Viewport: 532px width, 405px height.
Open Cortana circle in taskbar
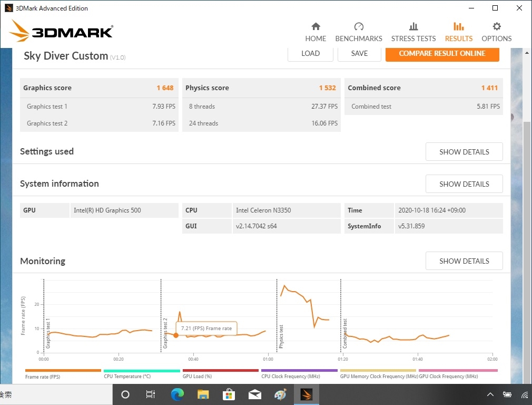coord(125,394)
